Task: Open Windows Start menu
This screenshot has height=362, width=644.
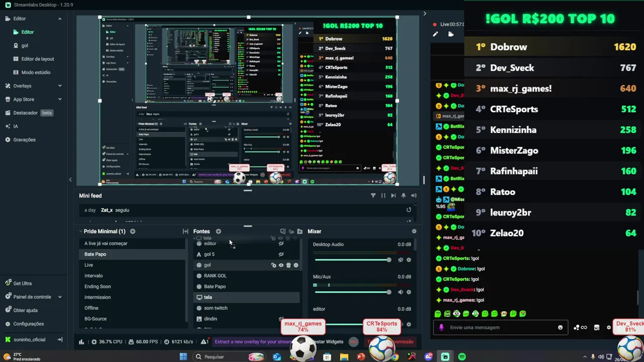Action: click(183, 357)
